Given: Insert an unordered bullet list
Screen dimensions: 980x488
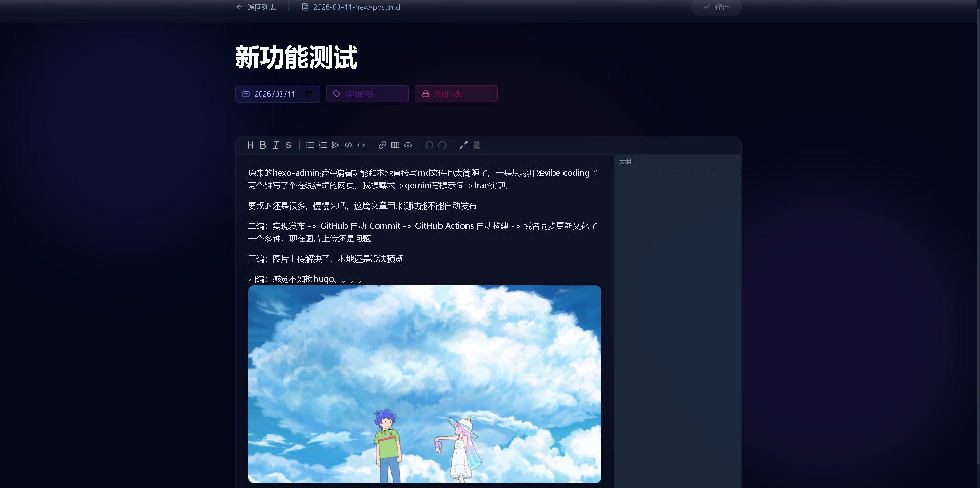Looking at the screenshot, I should (x=310, y=145).
